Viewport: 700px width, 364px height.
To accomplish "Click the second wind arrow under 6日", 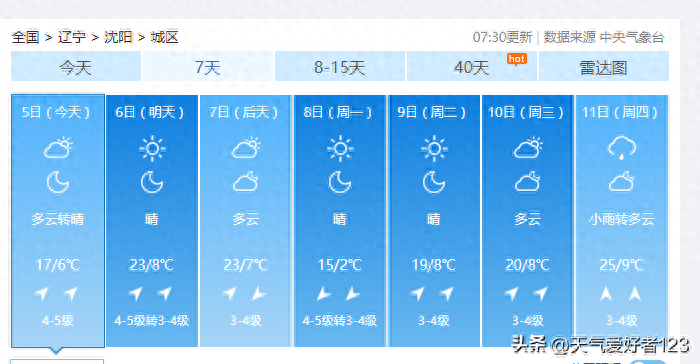I will (x=165, y=293).
